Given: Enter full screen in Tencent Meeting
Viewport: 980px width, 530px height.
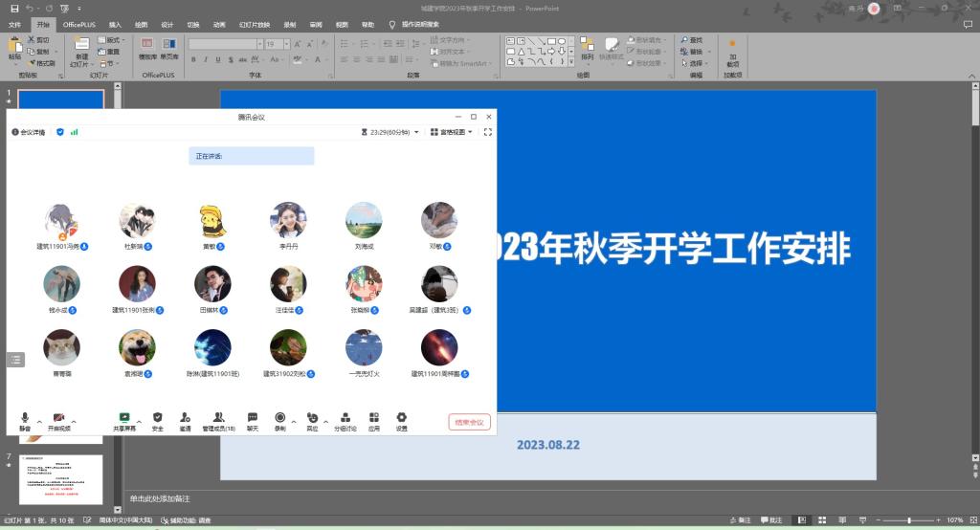Looking at the screenshot, I should (488, 132).
